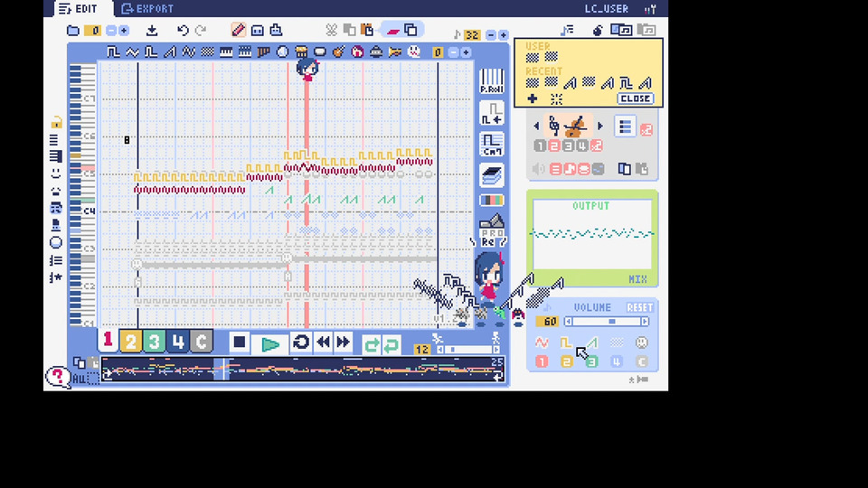868x488 pixels.
Task: Toggle channel 4 in the volume panel
Action: (616, 361)
